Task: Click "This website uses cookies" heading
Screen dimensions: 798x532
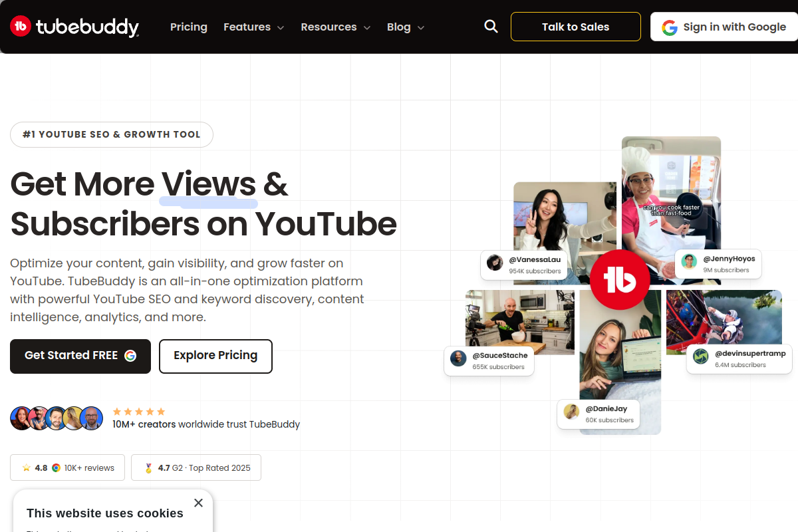Action: 105,513
